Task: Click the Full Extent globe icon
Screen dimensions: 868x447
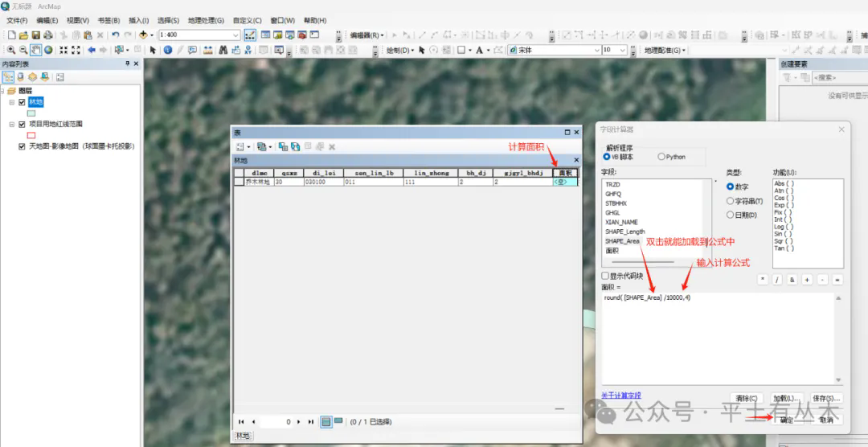Action: 48,50
